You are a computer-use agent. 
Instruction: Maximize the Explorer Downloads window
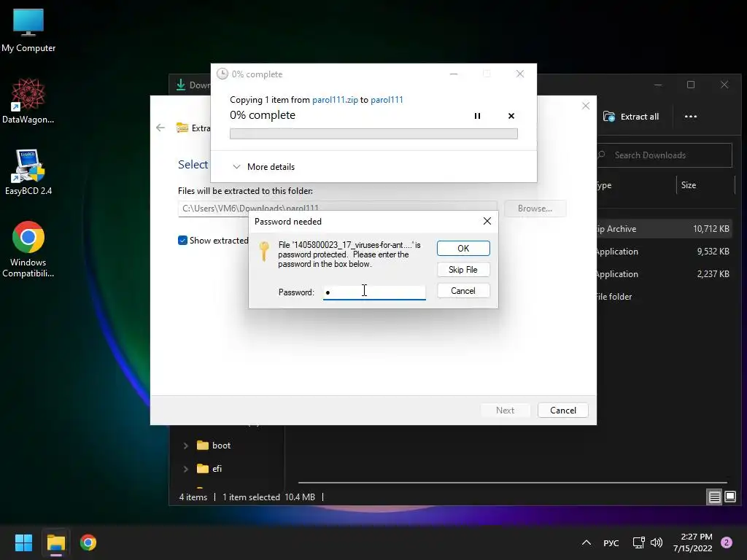691,85
